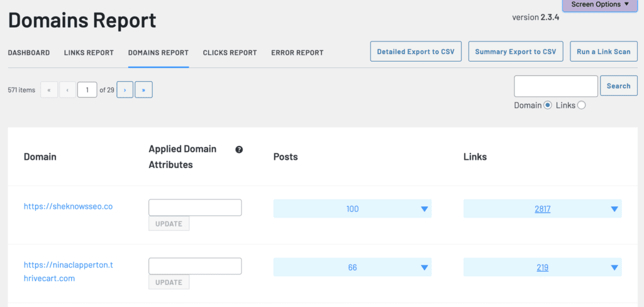Click Run a Link Scan button
The image size is (644, 307).
click(x=604, y=52)
